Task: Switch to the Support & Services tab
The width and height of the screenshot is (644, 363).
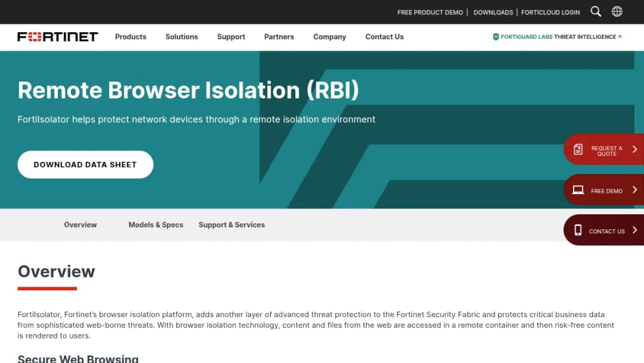Action: [231, 225]
